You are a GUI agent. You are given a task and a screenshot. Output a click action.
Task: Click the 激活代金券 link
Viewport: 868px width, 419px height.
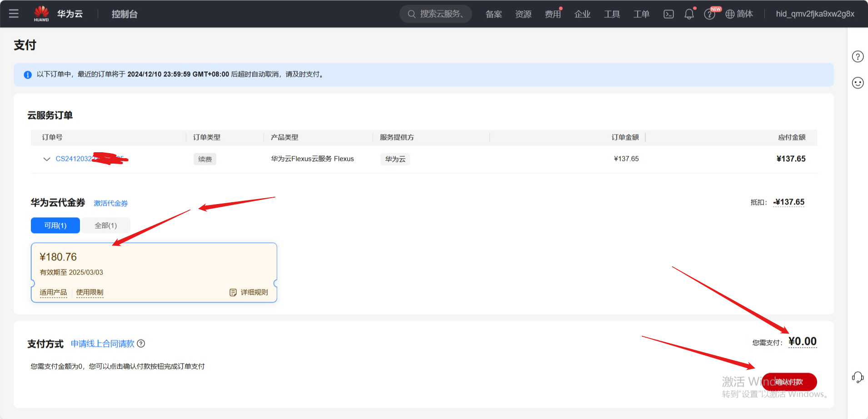[x=110, y=203]
